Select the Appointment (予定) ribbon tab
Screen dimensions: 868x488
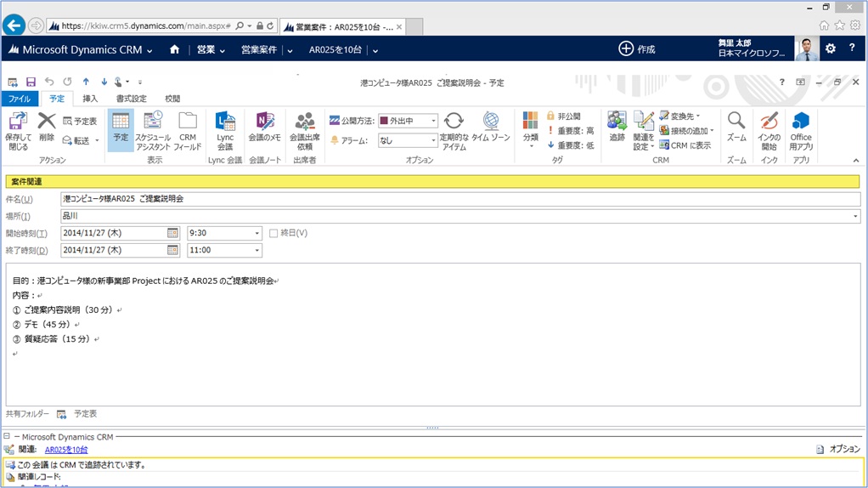tap(56, 99)
